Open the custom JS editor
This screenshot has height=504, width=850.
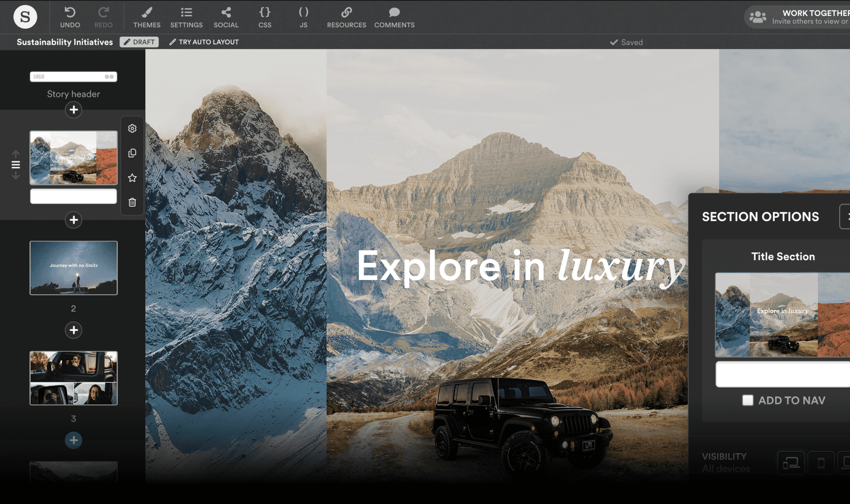click(x=303, y=17)
